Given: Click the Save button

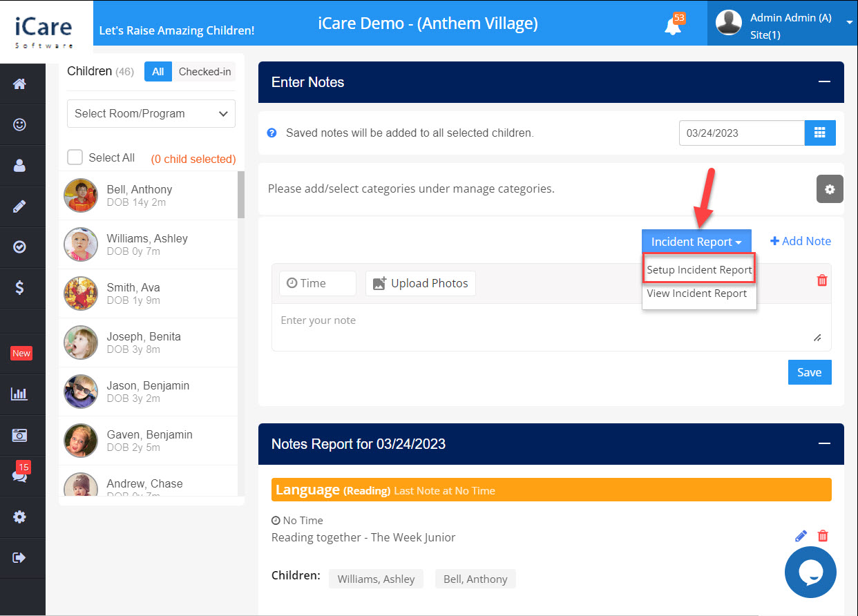Looking at the screenshot, I should (810, 372).
